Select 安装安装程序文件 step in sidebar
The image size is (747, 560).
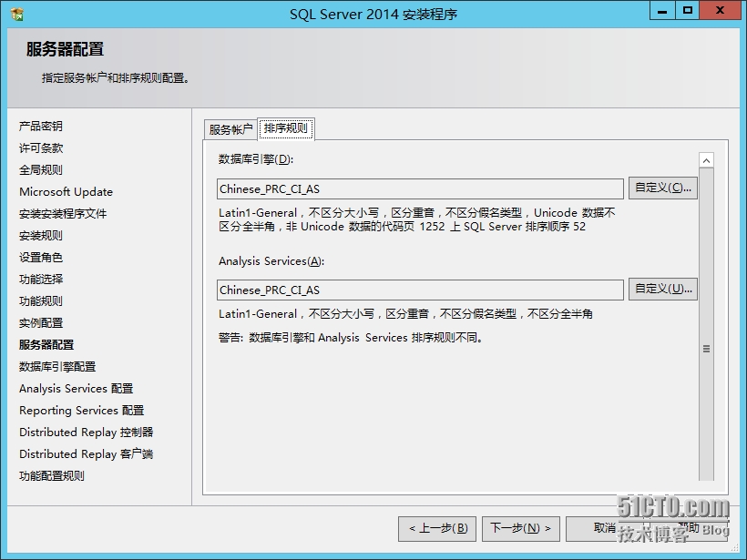tap(63, 214)
